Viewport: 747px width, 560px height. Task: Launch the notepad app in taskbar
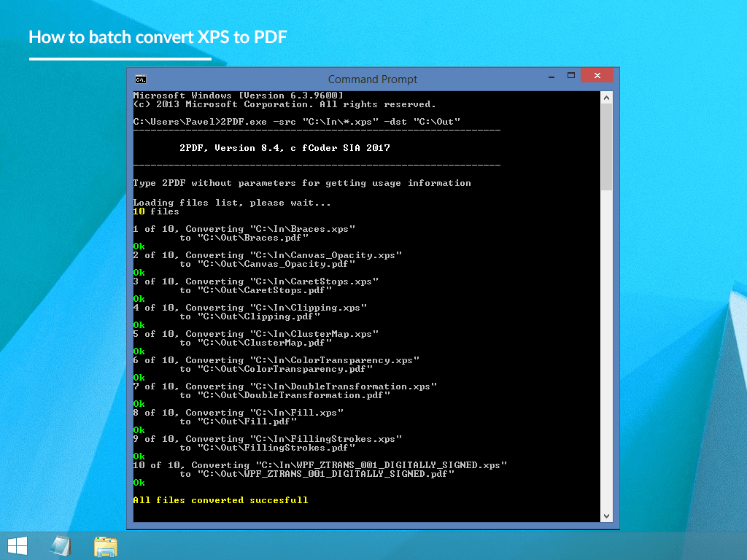(61, 545)
